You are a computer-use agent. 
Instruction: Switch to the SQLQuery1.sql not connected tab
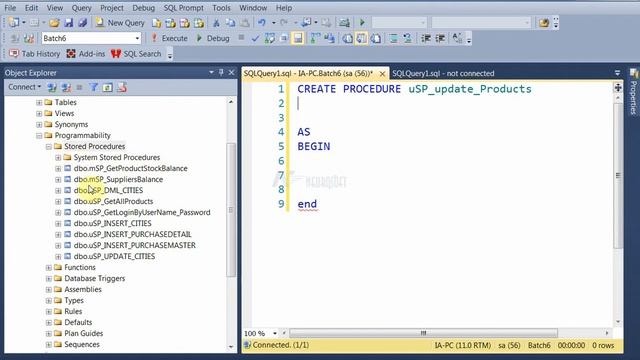coord(443,73)
